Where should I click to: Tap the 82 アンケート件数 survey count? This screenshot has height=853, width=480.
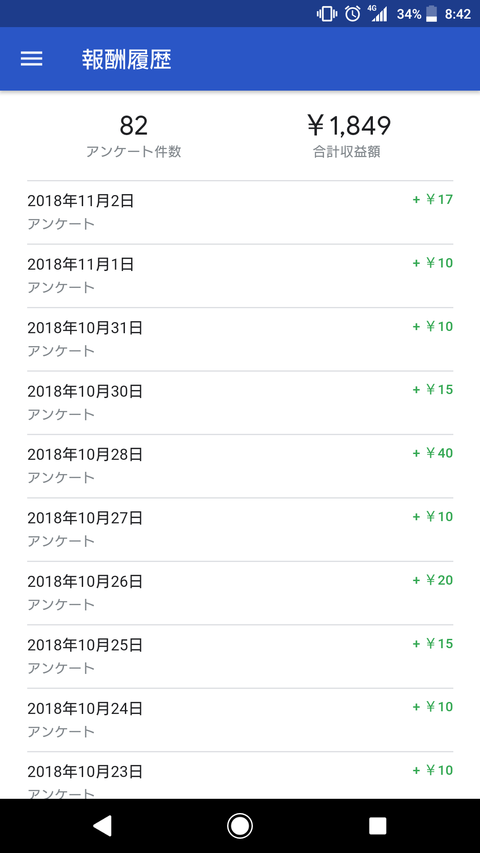pos(134,136)
